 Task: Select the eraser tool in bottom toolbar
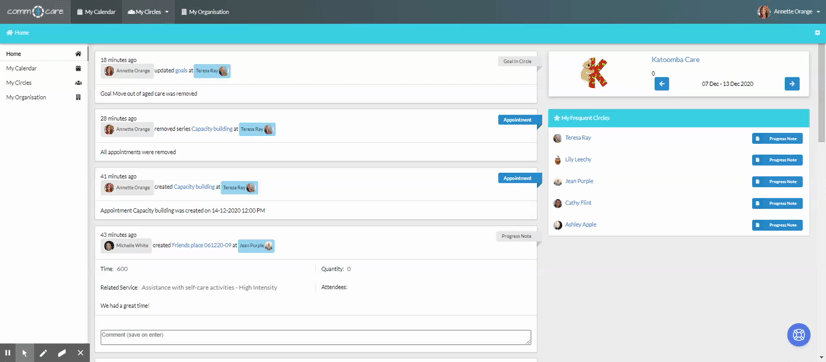click(62, 353)
